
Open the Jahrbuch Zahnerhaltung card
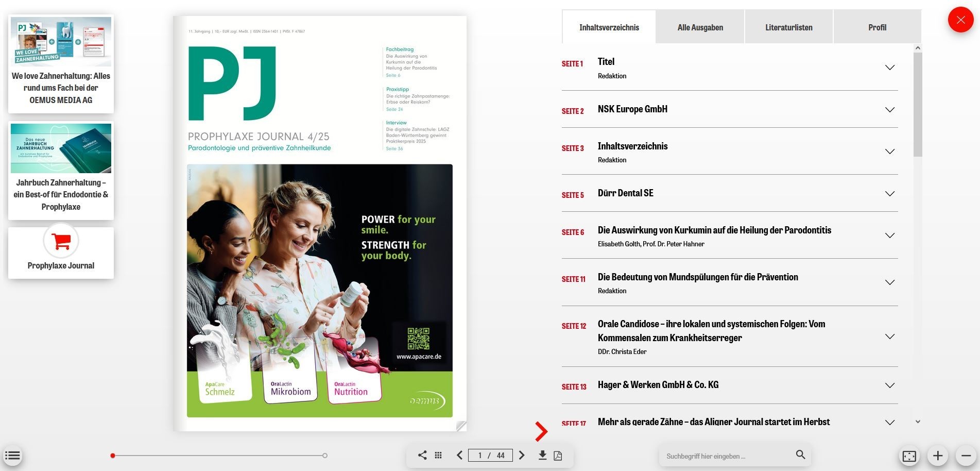coord(61,171)
